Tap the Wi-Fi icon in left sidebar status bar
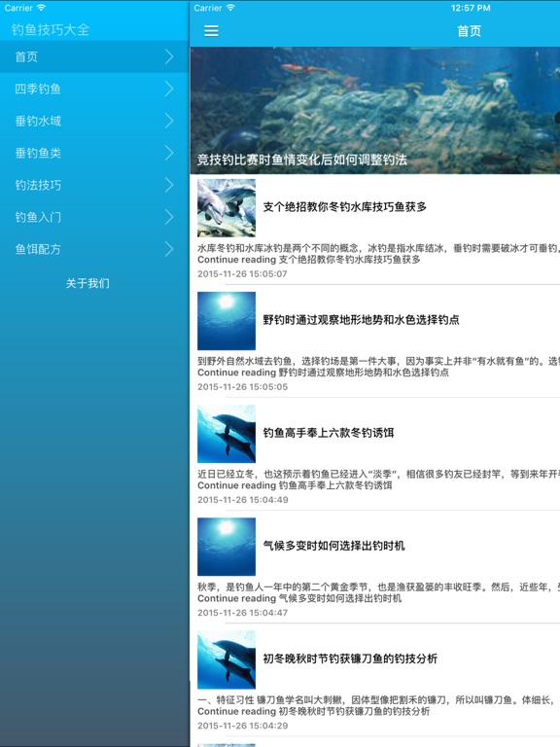This screenshot has height=747, width=560. click(x=41, y=8)
